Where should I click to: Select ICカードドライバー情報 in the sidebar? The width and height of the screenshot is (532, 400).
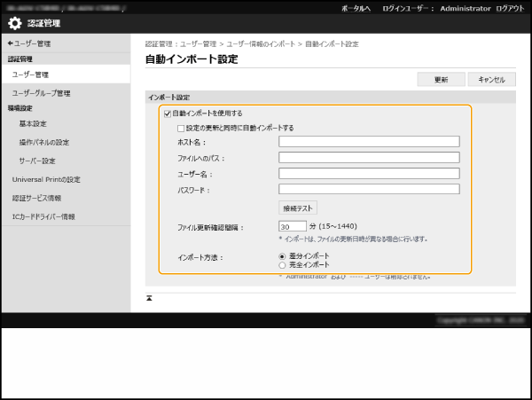click(43, 216)
